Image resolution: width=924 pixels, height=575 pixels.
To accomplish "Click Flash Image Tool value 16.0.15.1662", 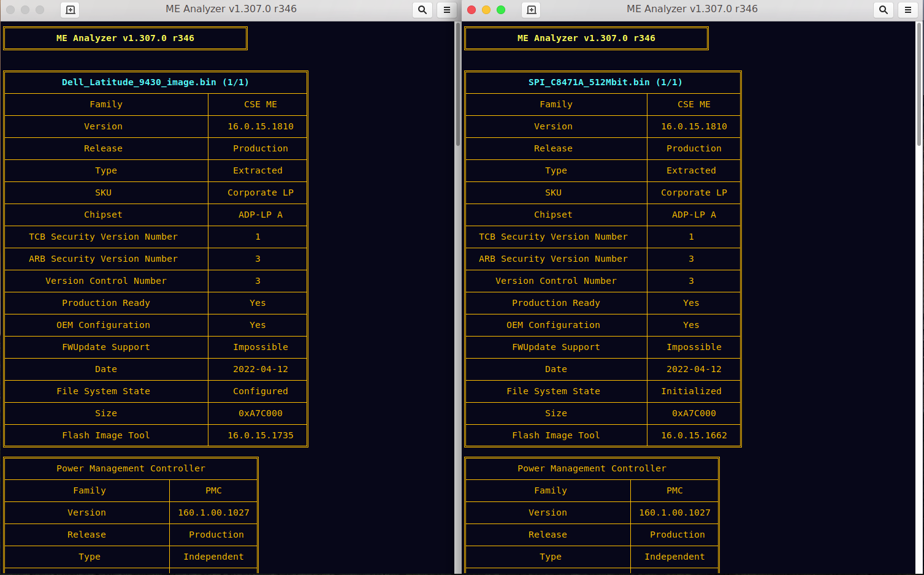I will pyautogui.click(x=694, y=435).
